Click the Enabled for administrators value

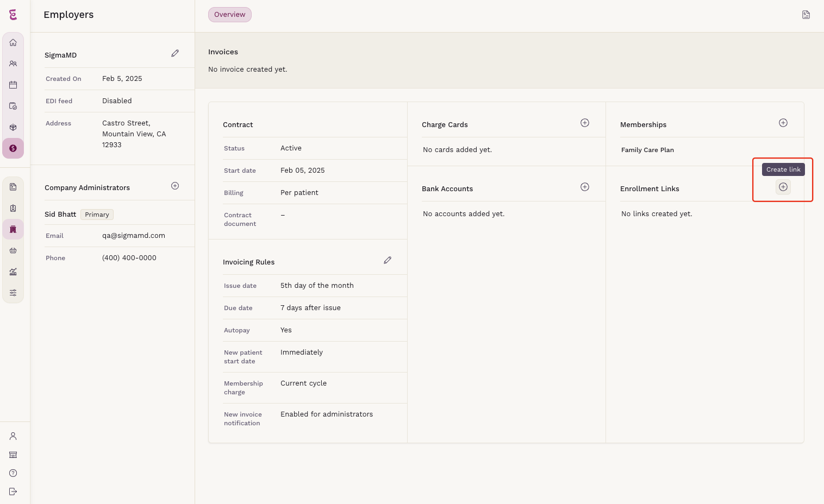point(327,414)
